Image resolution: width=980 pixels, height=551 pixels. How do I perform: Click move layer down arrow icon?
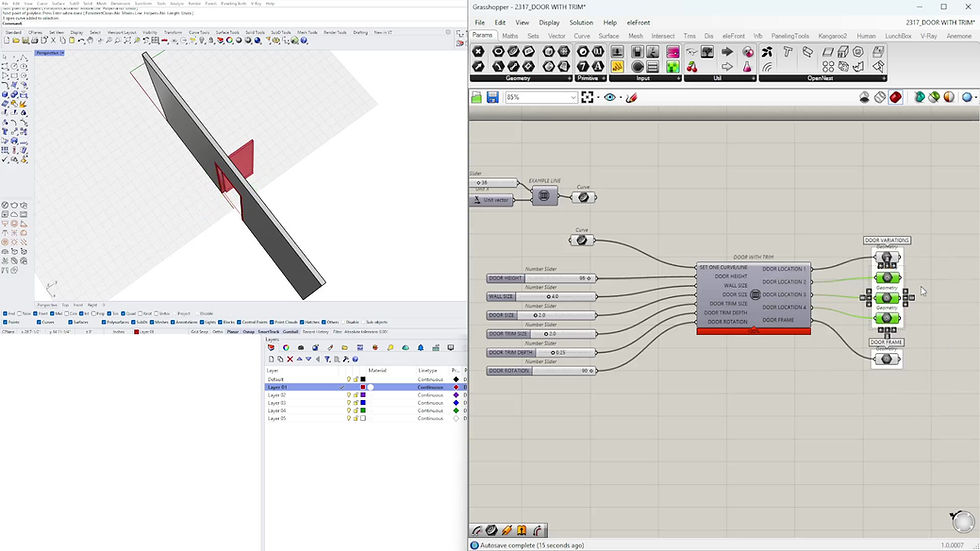pyautogui.click(x=308, y=359)
